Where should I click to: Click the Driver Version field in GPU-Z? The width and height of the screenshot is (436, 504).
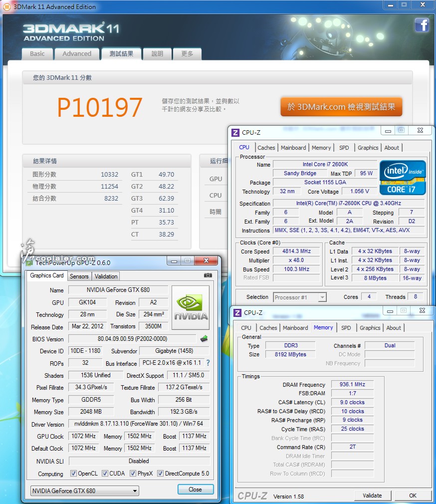[139, 424]
